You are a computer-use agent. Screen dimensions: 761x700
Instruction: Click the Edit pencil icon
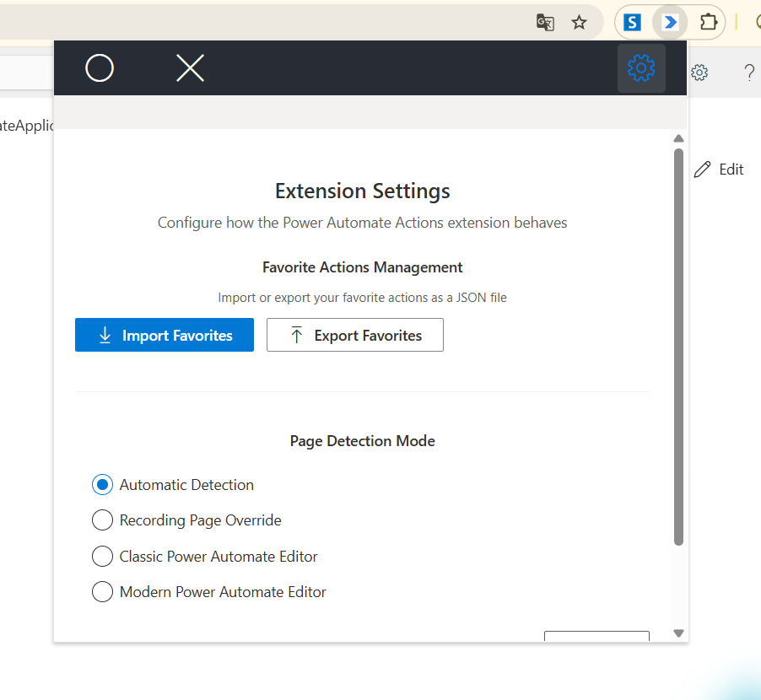pos(703,169)
